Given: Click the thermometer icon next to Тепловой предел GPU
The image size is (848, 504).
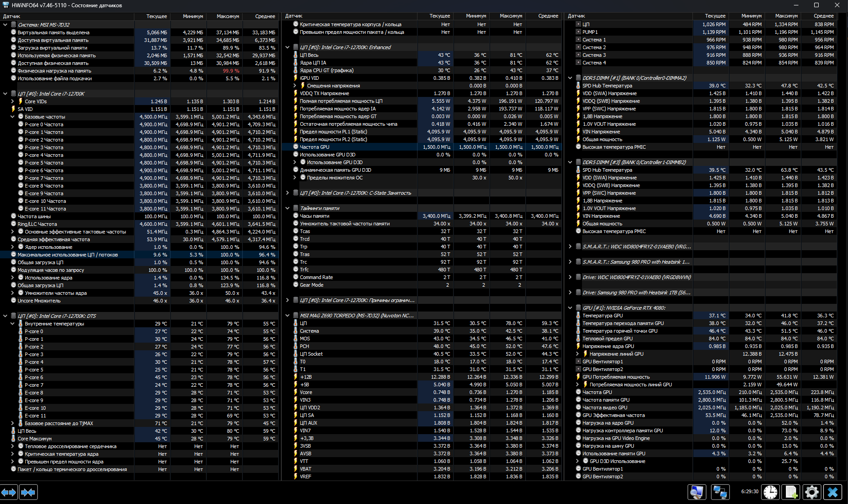Looking at the screenshot, I should [x=578, y=339].
